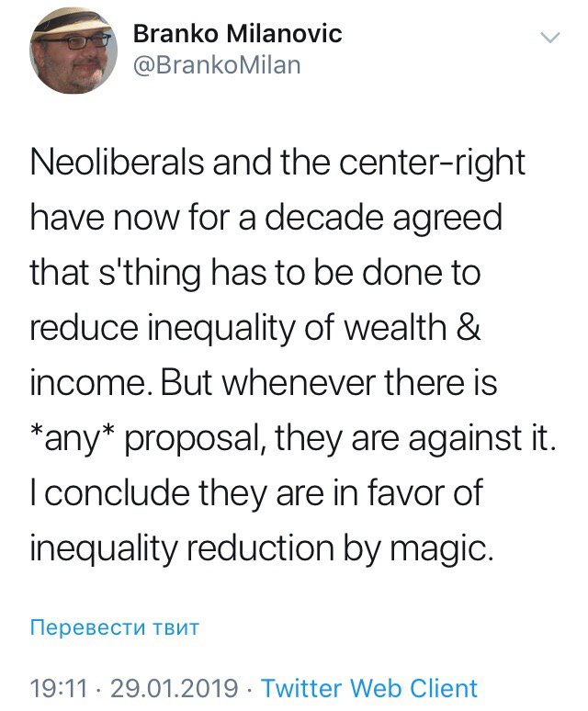Image resolution: width=588 pixels, height=711 pixels.
Task: Open the Twitter Web Client source link
Action: pos(369,688)
